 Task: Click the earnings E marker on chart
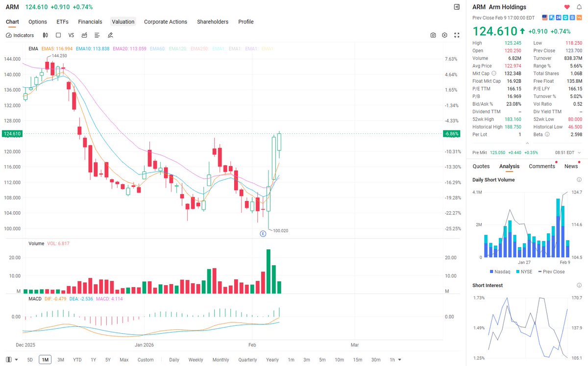263,234
